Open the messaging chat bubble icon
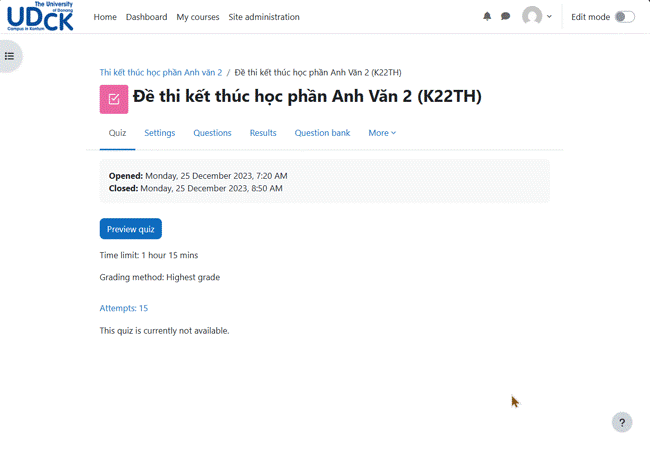This screenshot has height=450, width=650. (505, 17)
